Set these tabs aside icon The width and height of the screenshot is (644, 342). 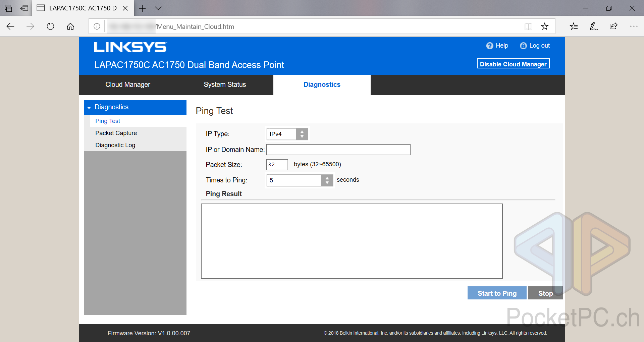pyautogui.click(x=24, y=8)
